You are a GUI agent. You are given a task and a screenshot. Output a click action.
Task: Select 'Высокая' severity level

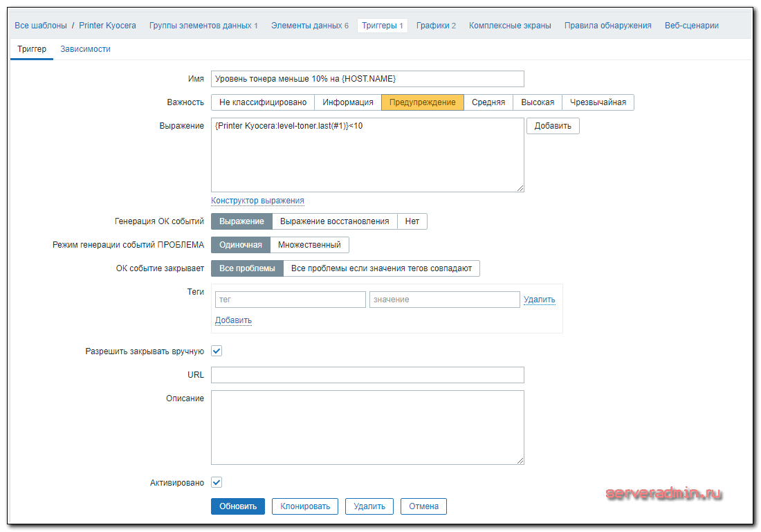coord(538,102)
